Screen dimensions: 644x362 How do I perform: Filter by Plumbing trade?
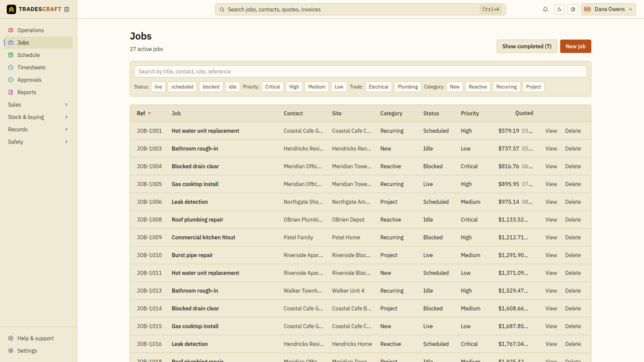click(x=408, y=87)
